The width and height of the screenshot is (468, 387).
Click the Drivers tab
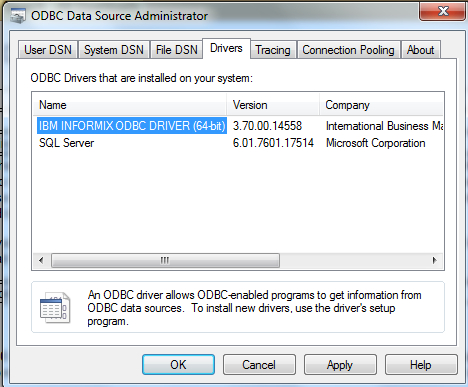tap(226, 48)
